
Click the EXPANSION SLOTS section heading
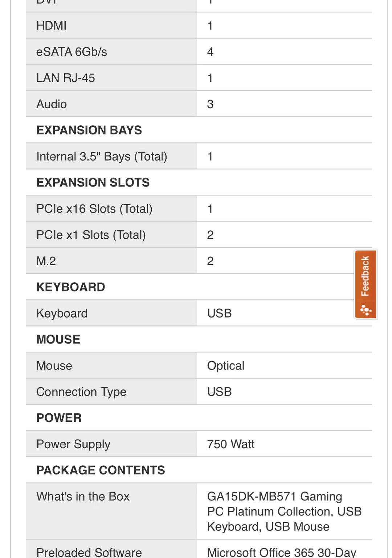(93, 182)
